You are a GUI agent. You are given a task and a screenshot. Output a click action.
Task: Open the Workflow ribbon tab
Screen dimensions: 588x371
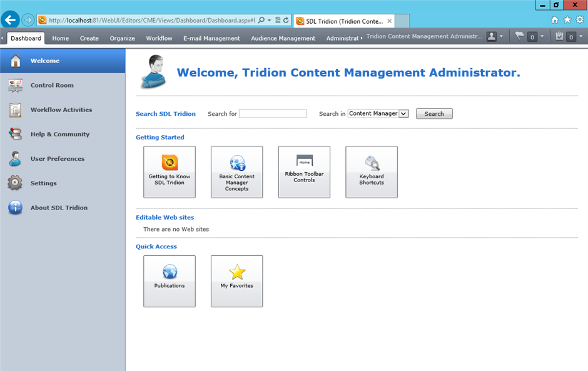click(159, 38)
